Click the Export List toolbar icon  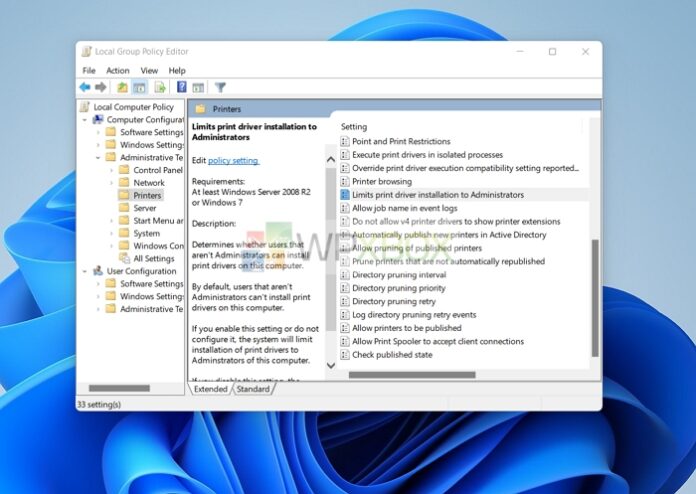(160, 87)
